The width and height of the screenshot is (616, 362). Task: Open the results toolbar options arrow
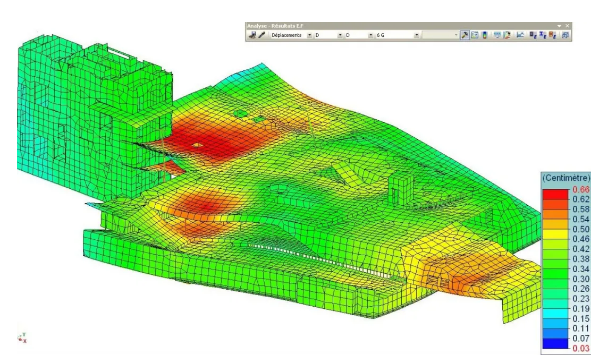559,26
